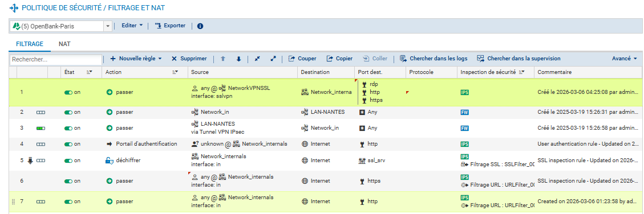Viewport: 644px width, 214px height.
Task: Click Supprimer to delete rule
Action: pos(189,59)
